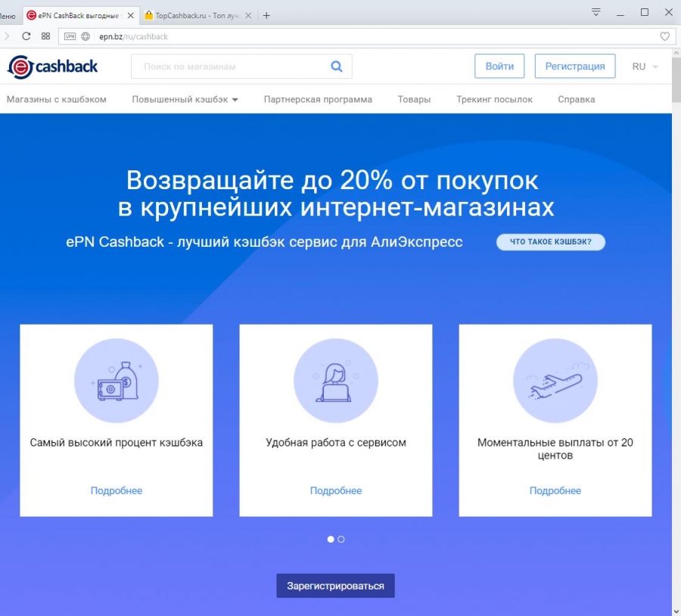This screenshot has width=681, height=616.
Task: Click the woman with laptop icon
Action: pyautogui.click(x=336, y=381)
